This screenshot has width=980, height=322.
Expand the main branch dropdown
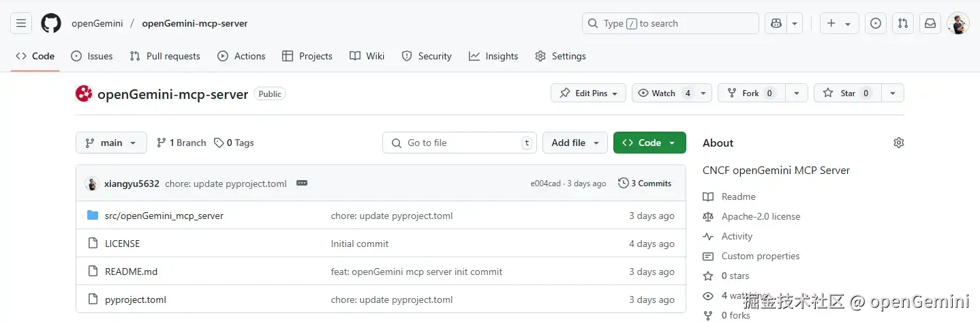click(111, 143)
